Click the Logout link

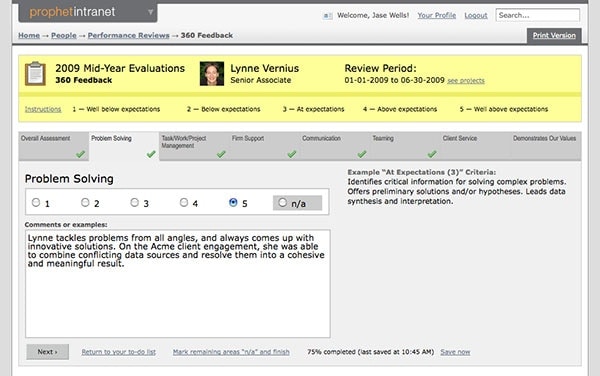coord(476,15)
